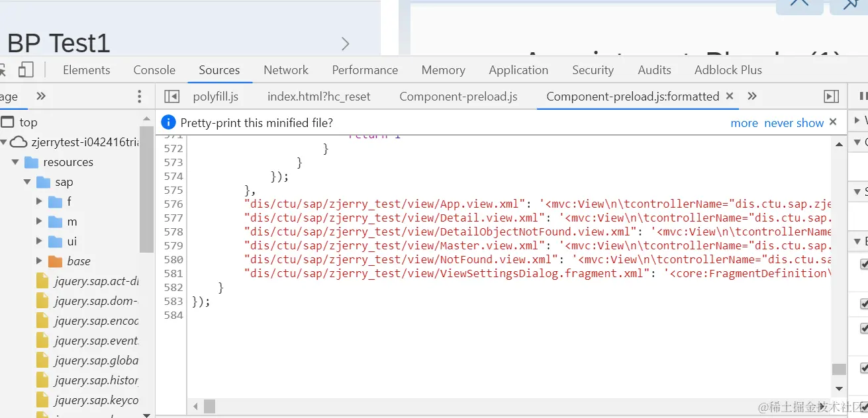868x418 pixels.
Task: Click the App.view.xml key string
Action: (x=385, y=204)
